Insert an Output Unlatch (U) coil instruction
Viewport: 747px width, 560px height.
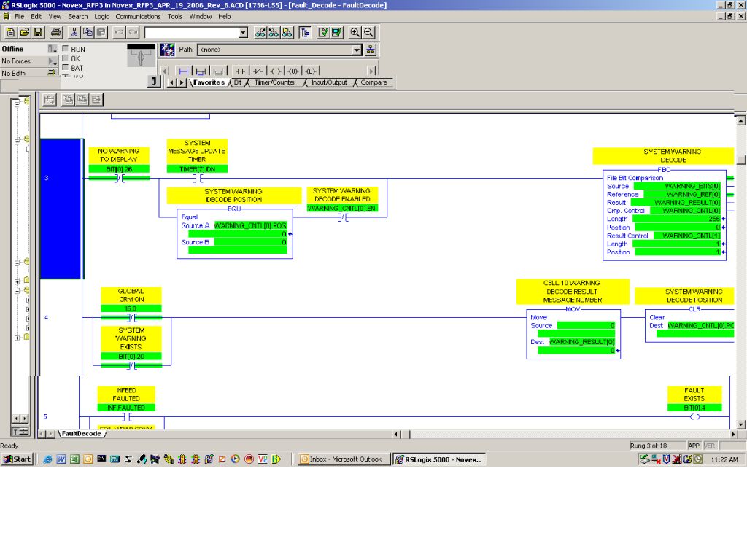point(293,71)
